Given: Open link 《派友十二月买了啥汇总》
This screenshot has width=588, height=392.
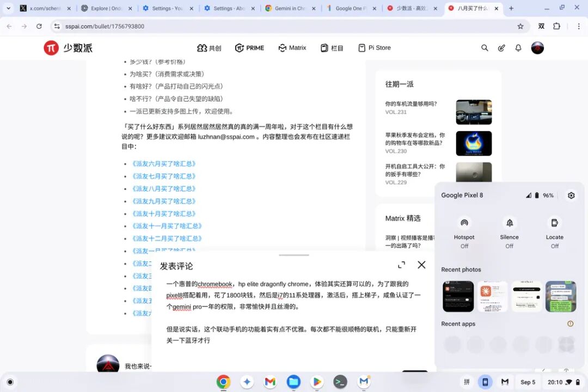Looking at the screenshot, I should [x=167, y=238].
